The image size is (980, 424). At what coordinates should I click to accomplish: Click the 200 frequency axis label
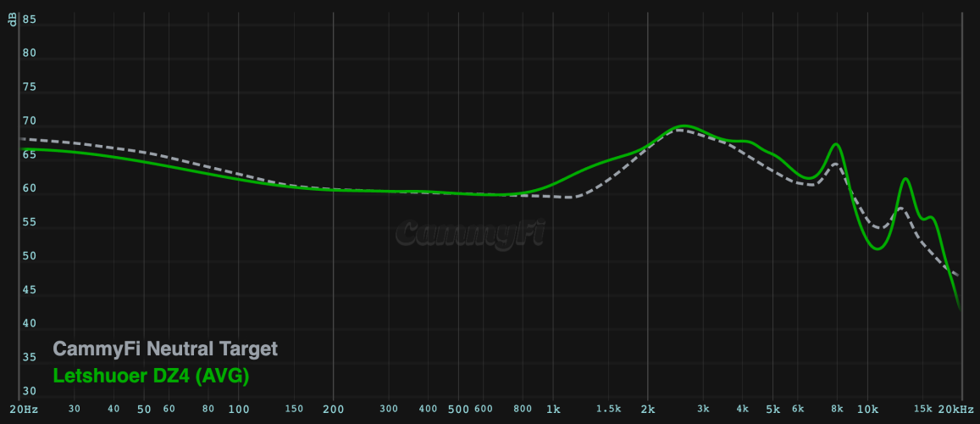[333, 409]
